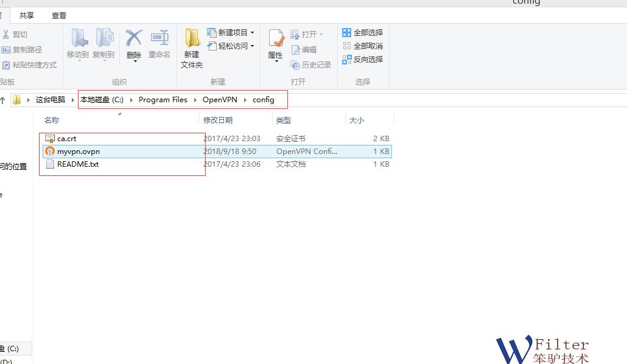Switch to the 共享 (Share) tab
627x364 pixels.
[x=26, y=15]
